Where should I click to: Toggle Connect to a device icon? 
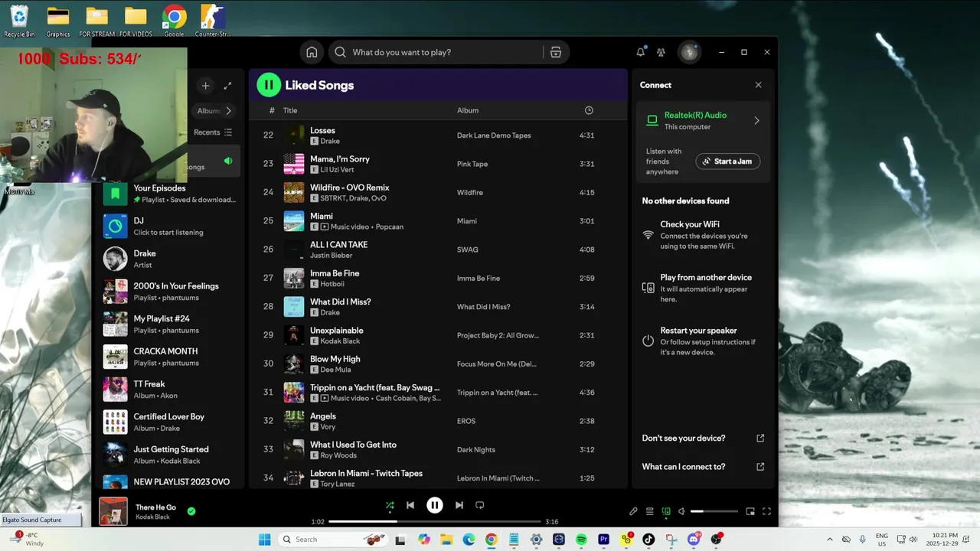tap(666, 511)
